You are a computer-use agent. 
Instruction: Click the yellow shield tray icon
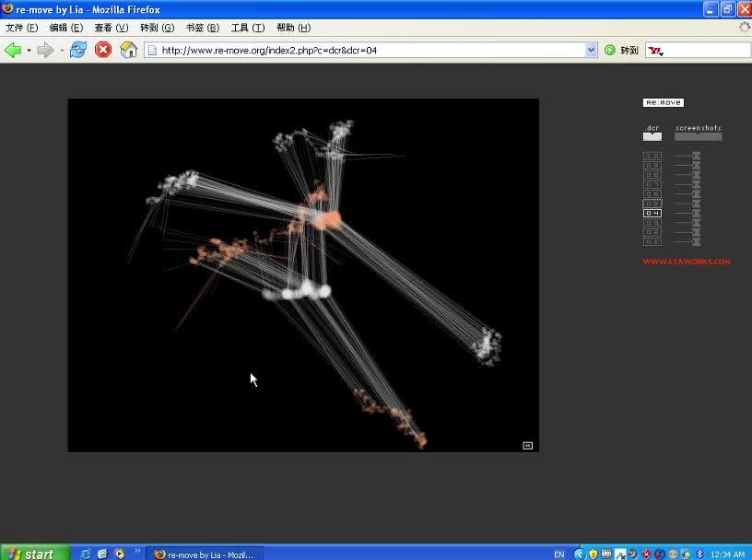593,554
